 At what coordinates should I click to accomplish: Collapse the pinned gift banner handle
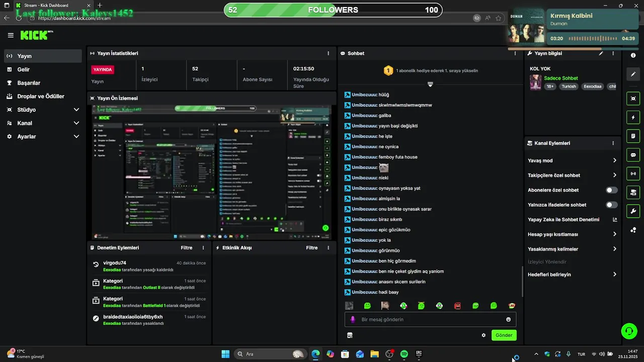(430, 84)
